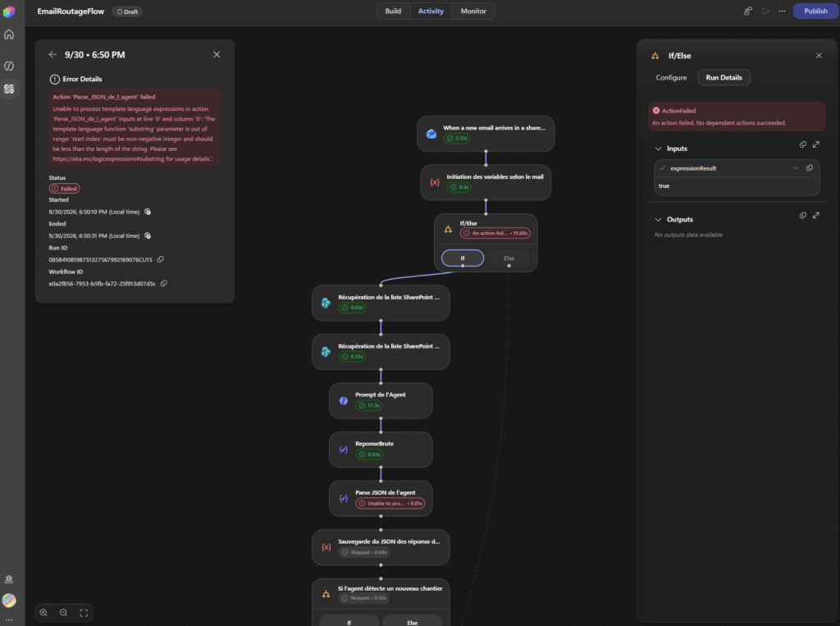
Task: Copy the Outputs section content
Action: 802,216
